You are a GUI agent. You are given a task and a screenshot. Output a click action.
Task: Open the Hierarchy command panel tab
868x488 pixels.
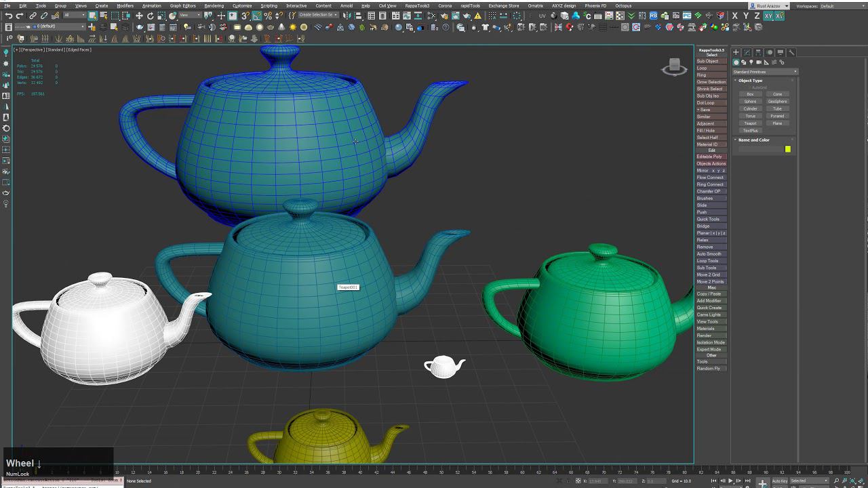(x=758, y=52)
